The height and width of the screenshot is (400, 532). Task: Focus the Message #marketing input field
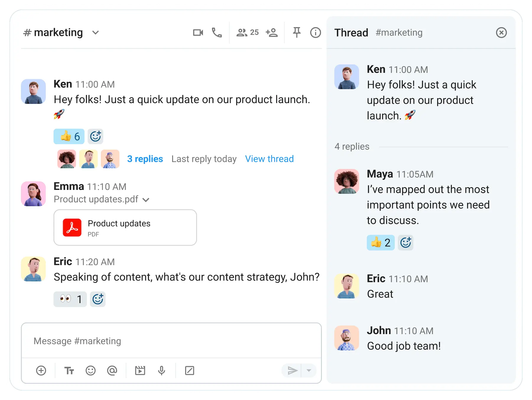[171, 341]
